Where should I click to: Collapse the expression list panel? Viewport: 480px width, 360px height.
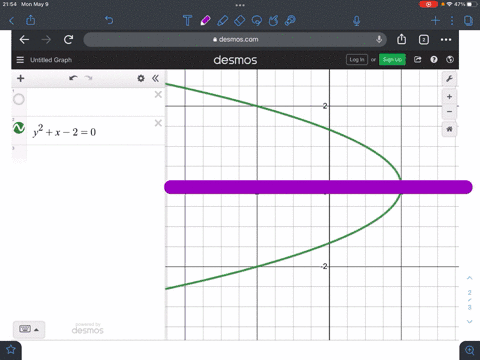pyautogui.click(x=155, y=78)
